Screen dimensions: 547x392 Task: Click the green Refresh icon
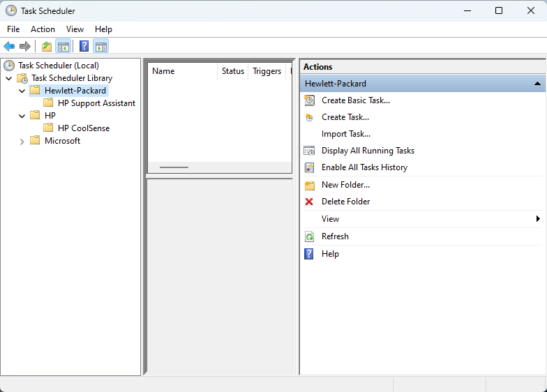point(310,236)
